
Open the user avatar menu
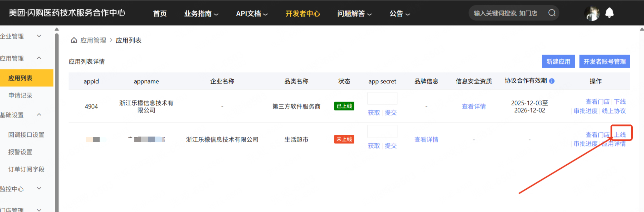click(592, 13)
